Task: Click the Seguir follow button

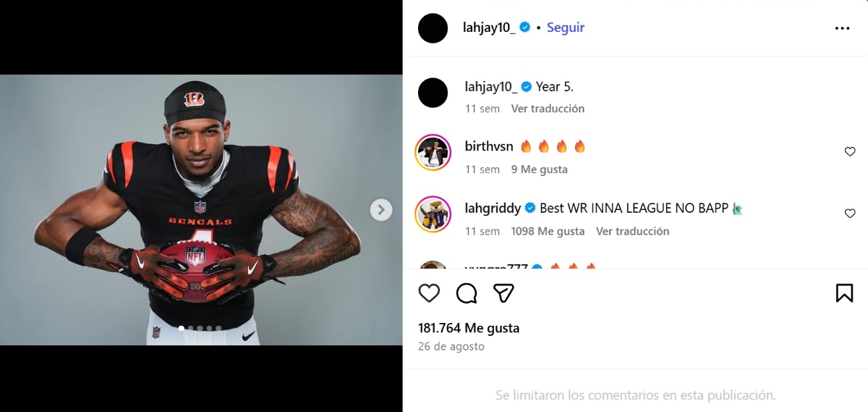Action: click(566, 28)
